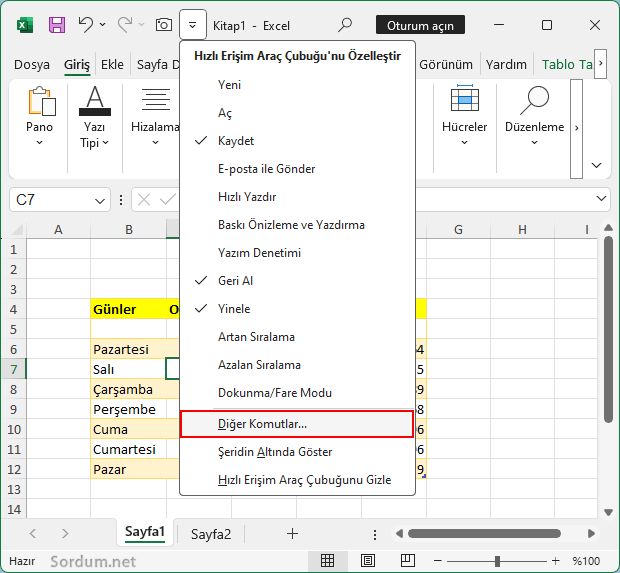Screen dimensions: 620x573
Task: Switch to Page Layout view icon
Action: (368, 560)
